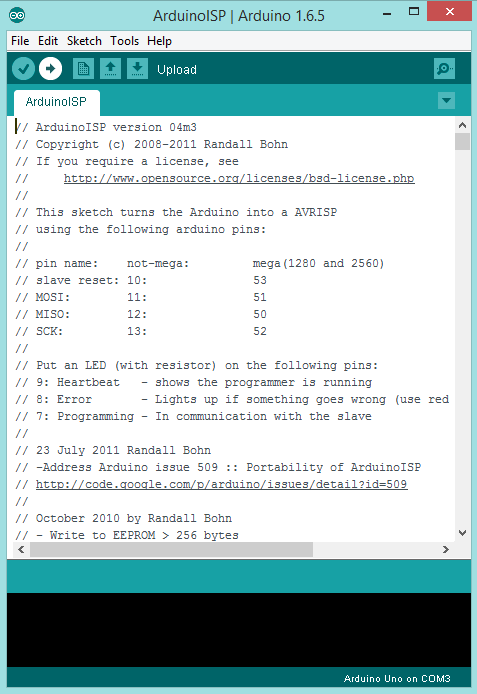Screen dimensions: 477x694
Task: Open a sketch using the up-arrow icon
Action: pos(110,69)
